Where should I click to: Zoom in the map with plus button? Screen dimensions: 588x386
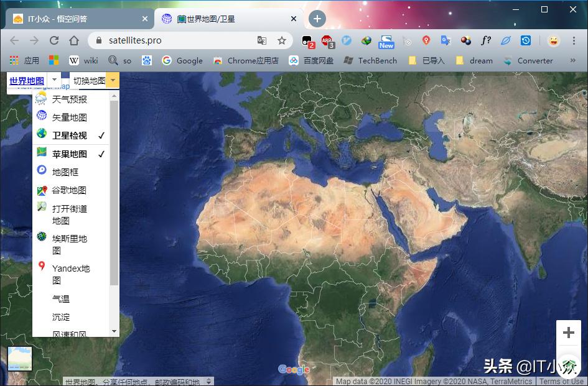(568, 333)
